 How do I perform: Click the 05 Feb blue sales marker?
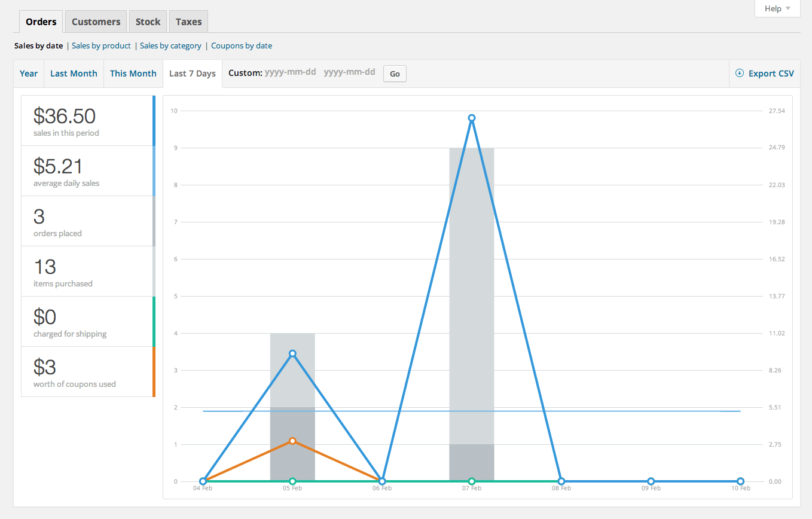[292, 354]
